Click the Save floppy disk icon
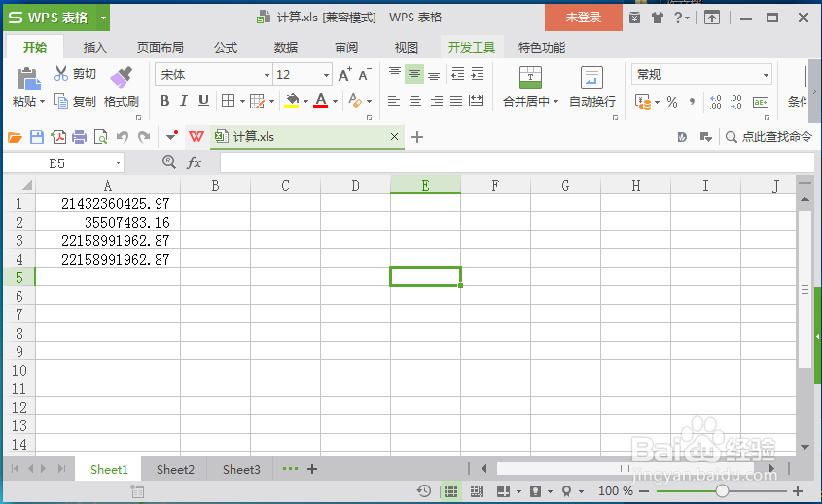This screenshot has width=822, height=504. coord(37,137)
